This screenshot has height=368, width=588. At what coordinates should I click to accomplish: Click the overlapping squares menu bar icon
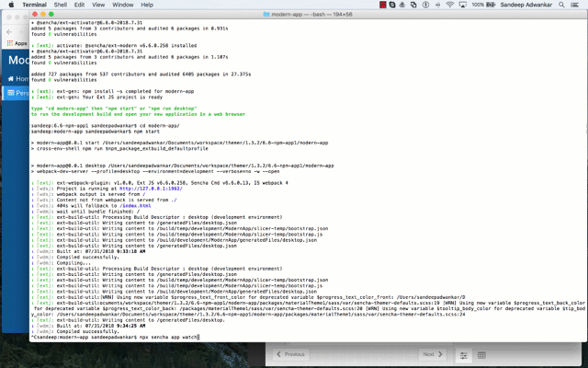[413, 5]
